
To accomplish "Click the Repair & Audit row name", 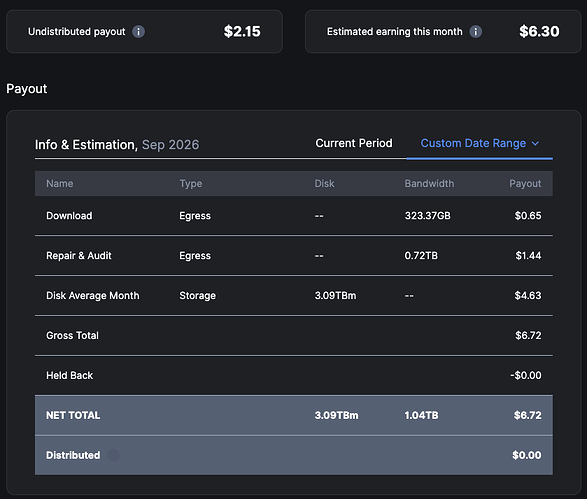I will (79, 256).
